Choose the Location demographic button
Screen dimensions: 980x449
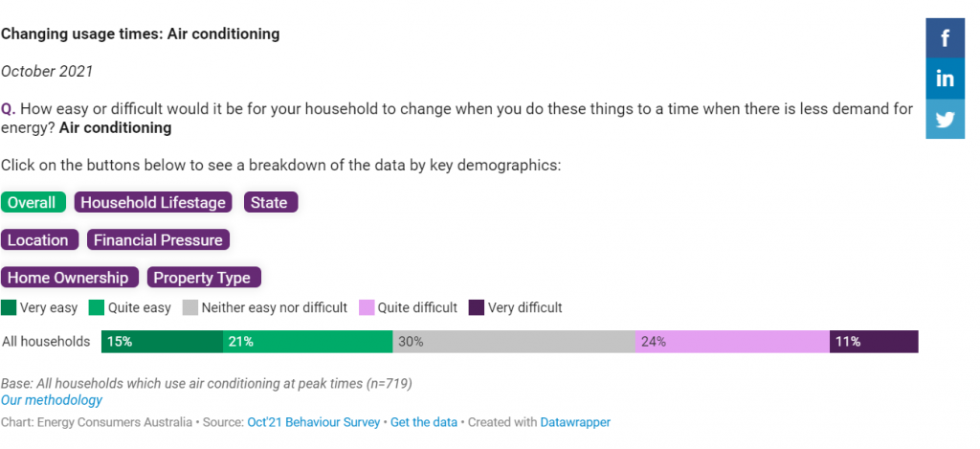(39, 240)
